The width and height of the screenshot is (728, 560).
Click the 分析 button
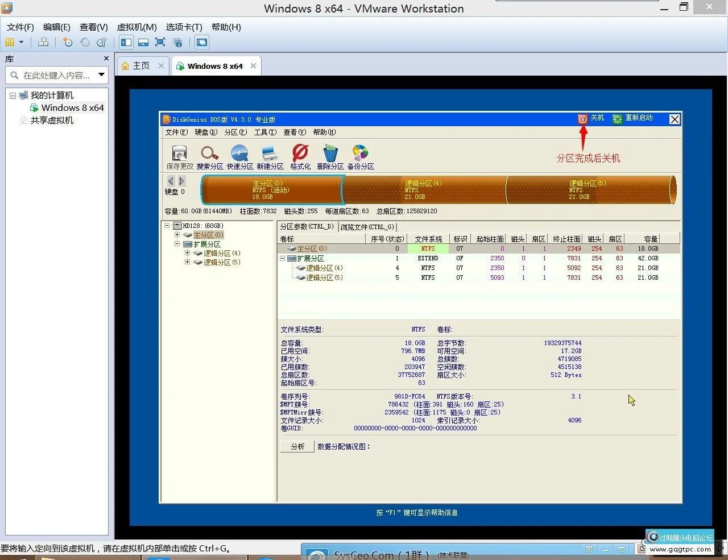[x=296, y=446]
